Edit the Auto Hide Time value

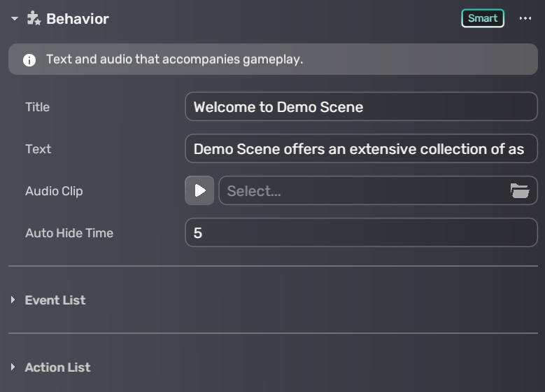point(360,232)
